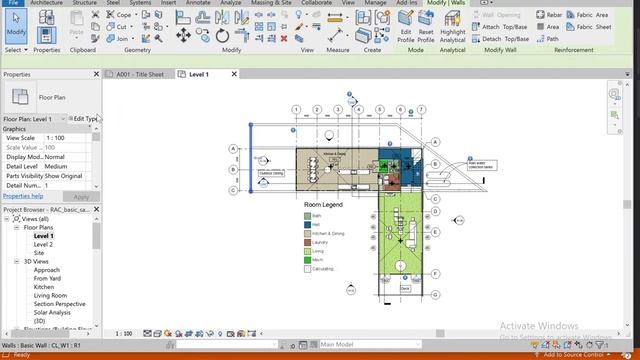The width and height of the screenshot is (640, 360).
Task: Click the Attach Top/Base tool
Action: (499, 27)
